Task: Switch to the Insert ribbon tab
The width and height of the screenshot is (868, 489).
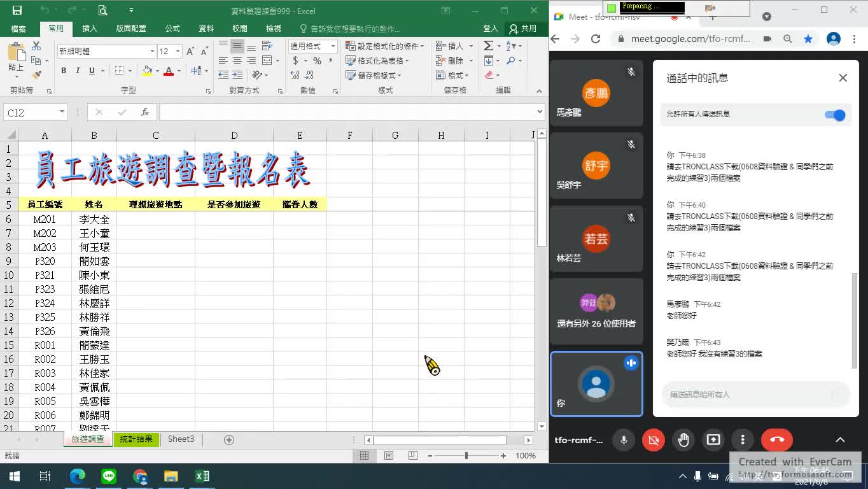Action: pos(90,29)
